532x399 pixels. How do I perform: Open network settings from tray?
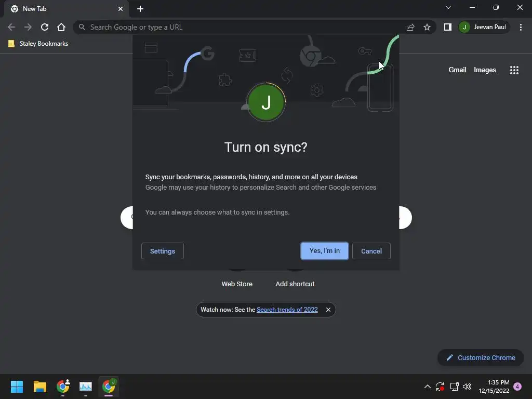pos(454,387)
